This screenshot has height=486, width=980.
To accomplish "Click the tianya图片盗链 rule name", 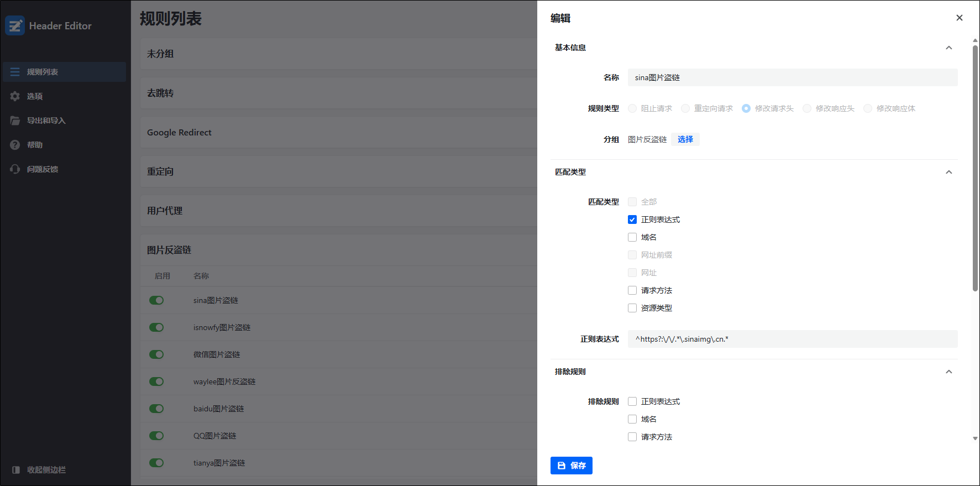I will point(219,463).
